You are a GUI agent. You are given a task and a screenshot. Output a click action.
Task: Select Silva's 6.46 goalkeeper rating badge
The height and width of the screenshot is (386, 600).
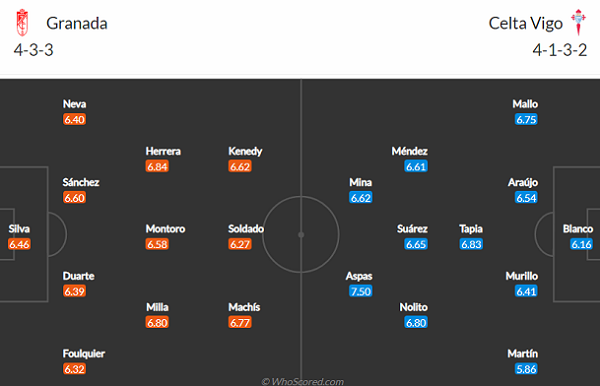pyautogui.click(x=19, y=244)
